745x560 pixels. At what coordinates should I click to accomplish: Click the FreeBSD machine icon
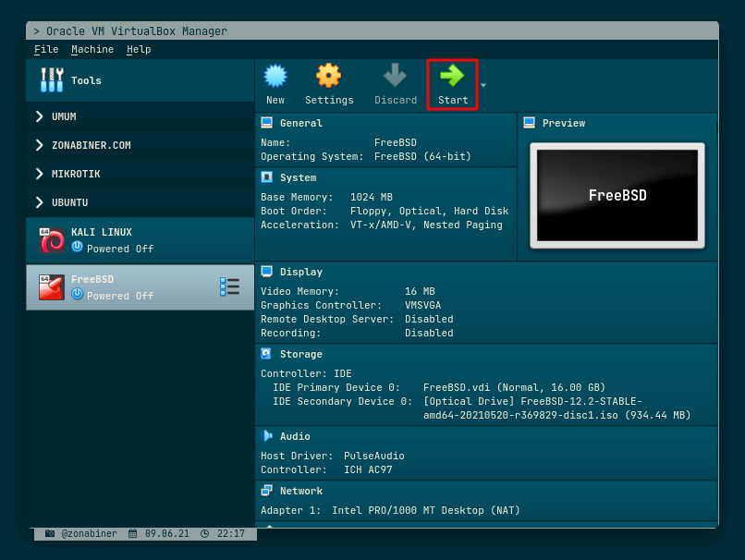tap(50, 286)
